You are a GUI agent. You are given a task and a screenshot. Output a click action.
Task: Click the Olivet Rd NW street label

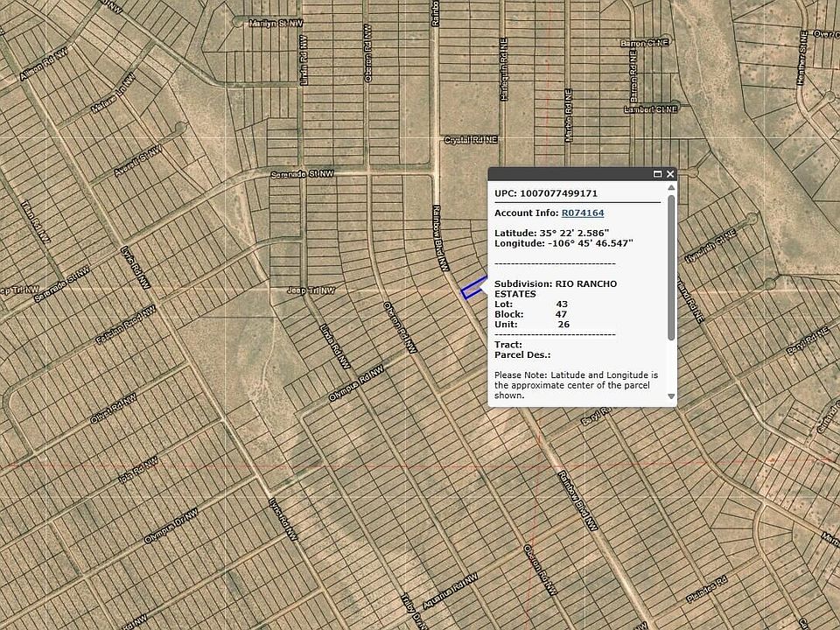[114, 409]
